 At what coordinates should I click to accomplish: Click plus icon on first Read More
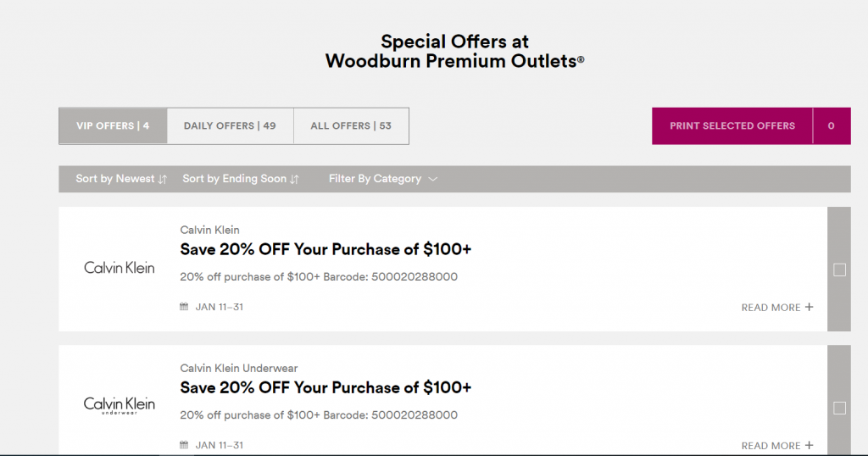(x=810, y=307)
